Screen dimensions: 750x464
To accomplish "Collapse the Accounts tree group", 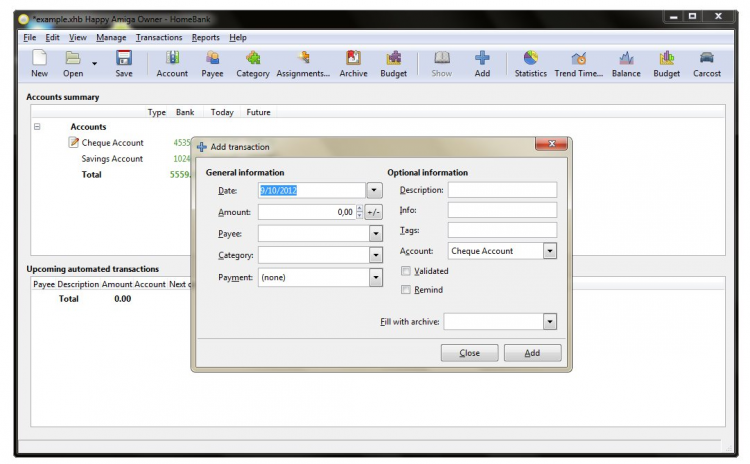I will click(37, 127).
